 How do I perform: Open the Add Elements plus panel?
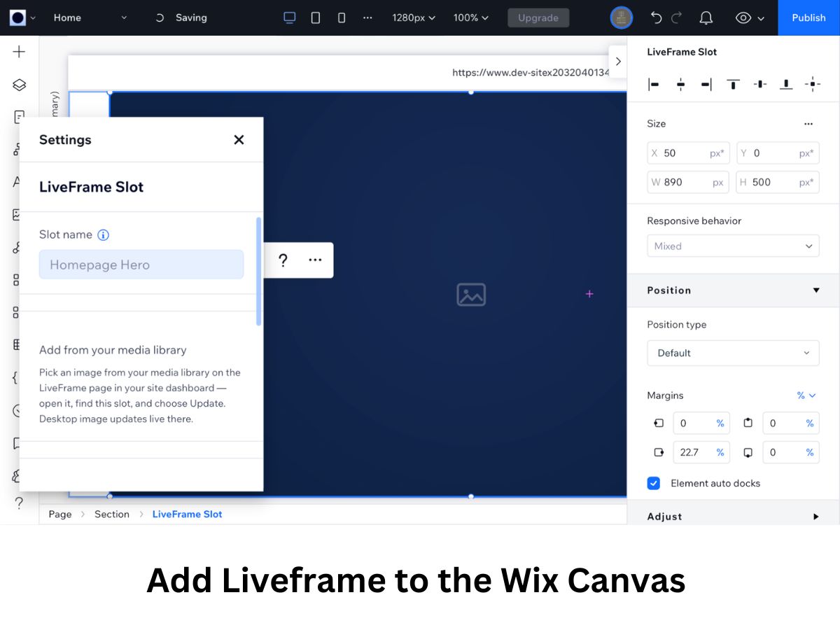tap(19, 52)
